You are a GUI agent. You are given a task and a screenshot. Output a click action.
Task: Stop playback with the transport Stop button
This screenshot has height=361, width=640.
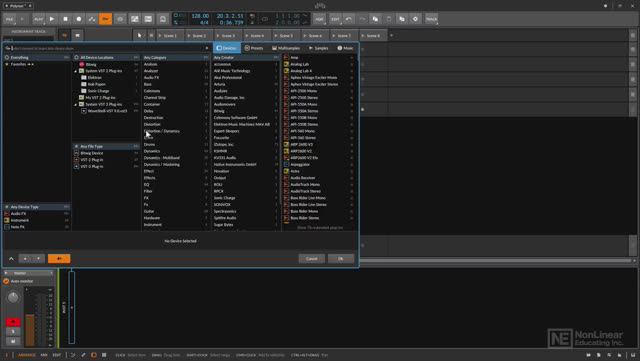click(65, 19)
